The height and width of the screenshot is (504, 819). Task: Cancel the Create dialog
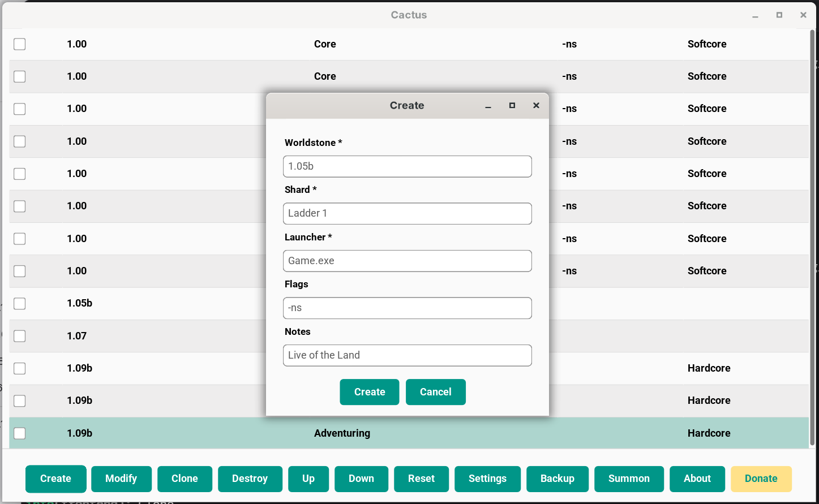[435, 392]
